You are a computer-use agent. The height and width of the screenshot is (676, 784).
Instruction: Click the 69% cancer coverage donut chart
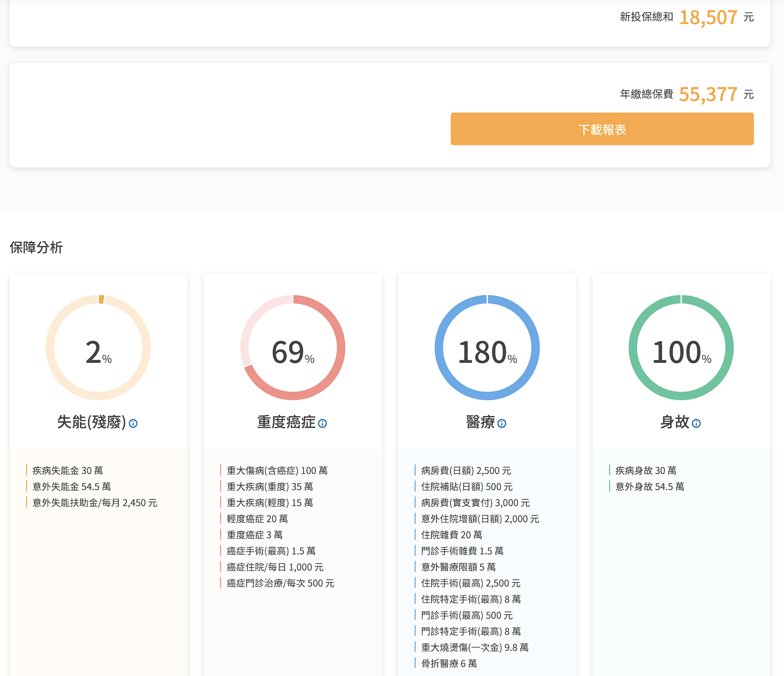pyautogui.click(x=292, y=348)
